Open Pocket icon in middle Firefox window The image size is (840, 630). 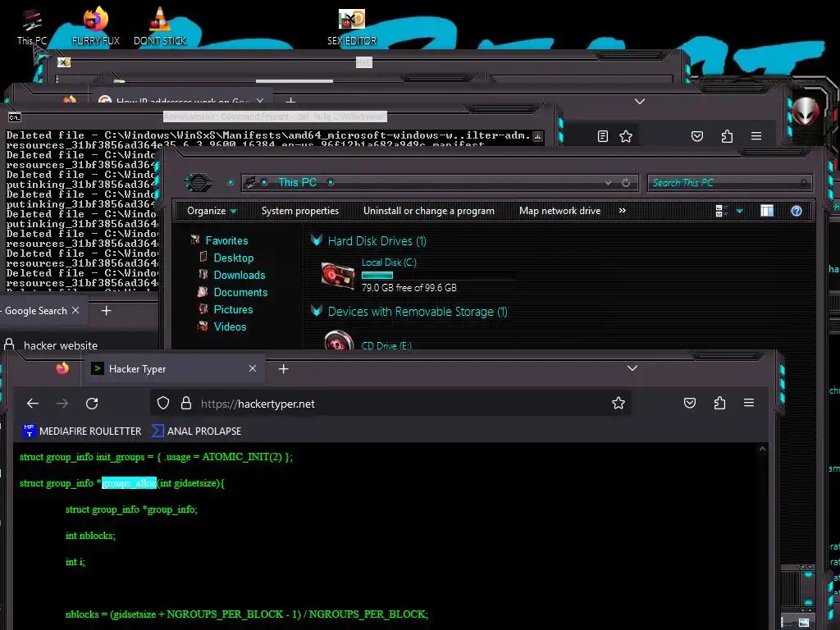pos(697,136)
